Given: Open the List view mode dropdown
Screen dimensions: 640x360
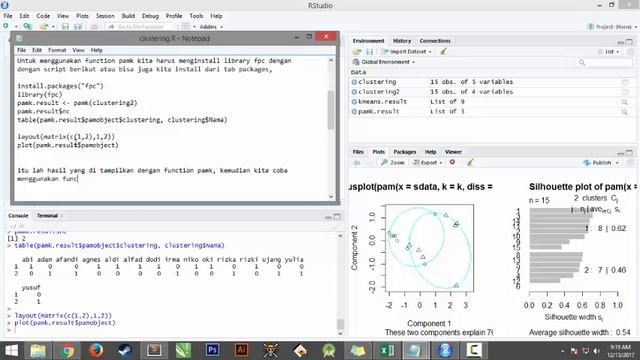Looking at the screenshot, I should pyautogui.click(x=609, y=52).
